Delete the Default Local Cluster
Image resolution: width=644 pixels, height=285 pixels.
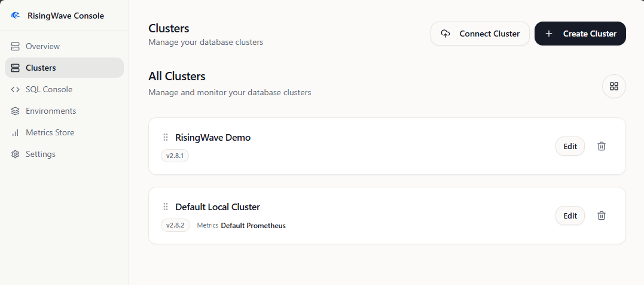coord(602,216)
